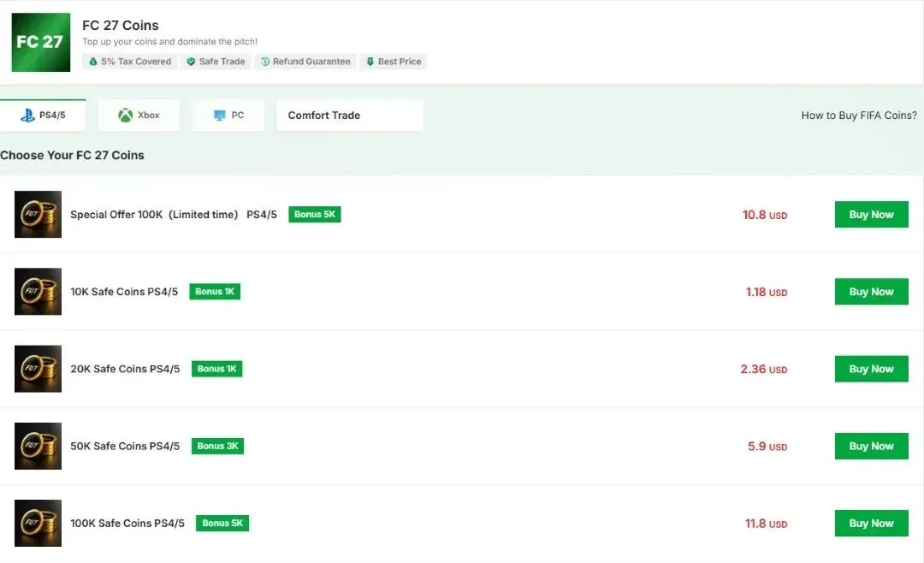Click the 5% Tax Covered money bag icon
Screen dimensions: 924x563
point(92,62)
